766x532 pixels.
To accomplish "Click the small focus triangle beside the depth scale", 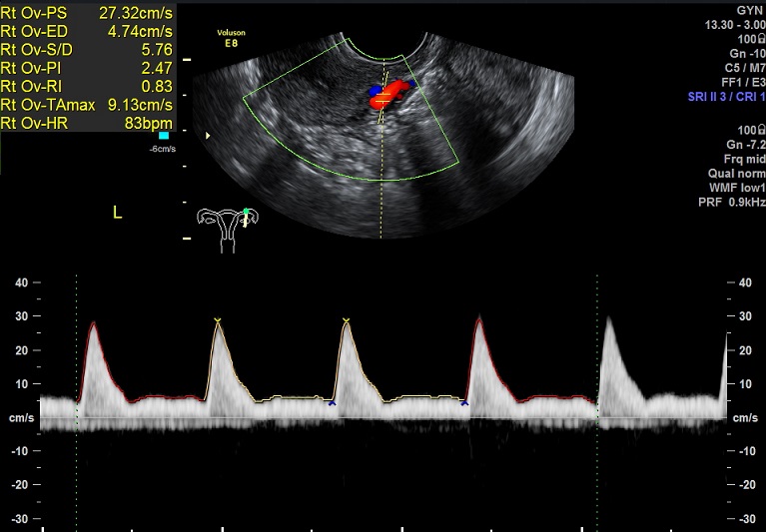I will tap(208, 135).
